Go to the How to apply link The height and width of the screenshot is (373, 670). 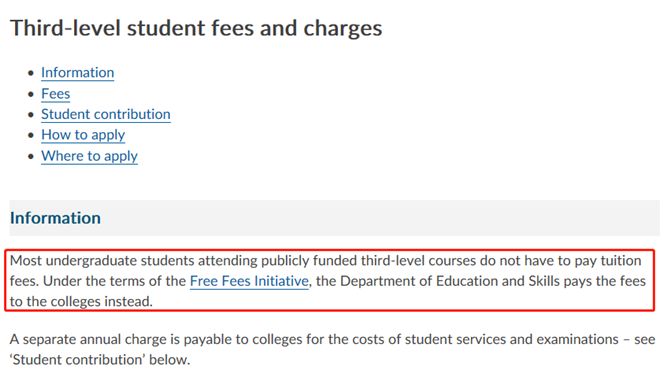coord(83,135)
